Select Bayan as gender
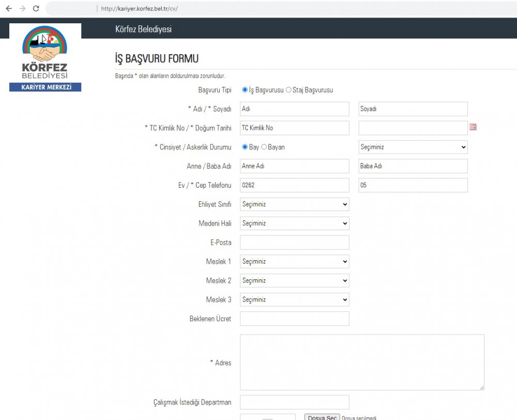Viewport: 517px width, 420px height. (264, 147)
